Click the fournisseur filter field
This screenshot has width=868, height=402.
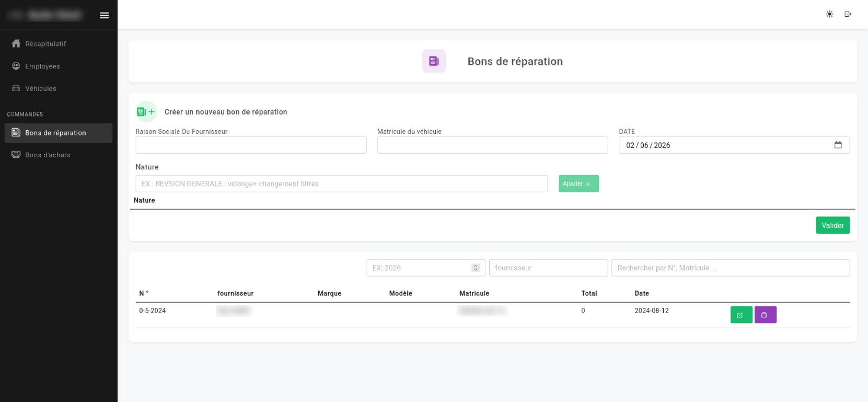[548, 268]
